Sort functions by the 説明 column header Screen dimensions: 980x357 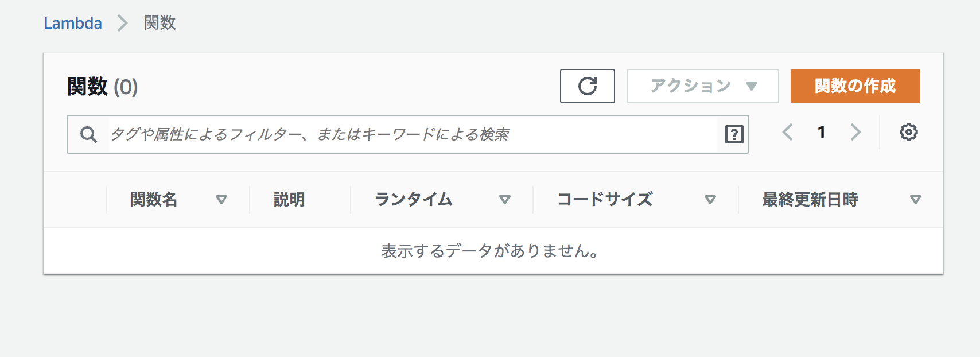click(290, 200)
